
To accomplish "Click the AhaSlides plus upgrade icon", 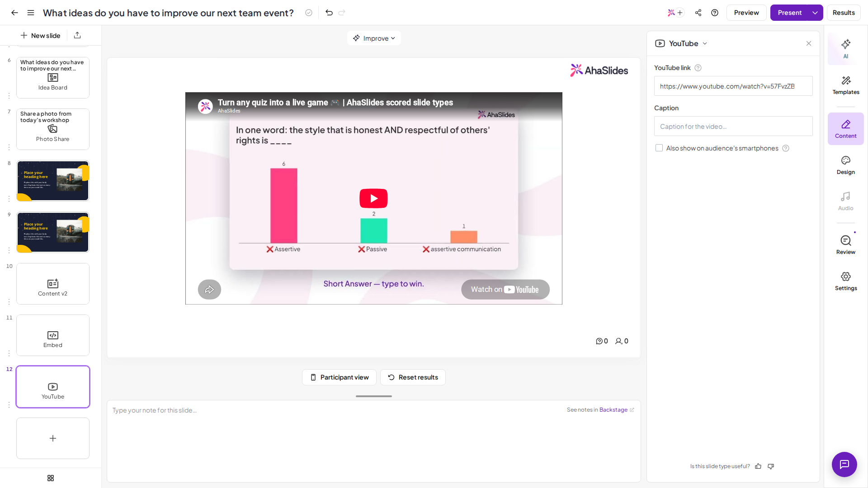I will (675, 13).
